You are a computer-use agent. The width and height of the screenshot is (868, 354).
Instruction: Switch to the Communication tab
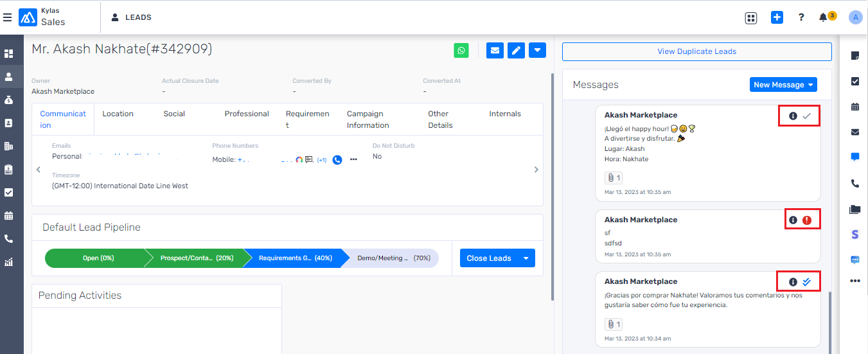pos(63,119)
